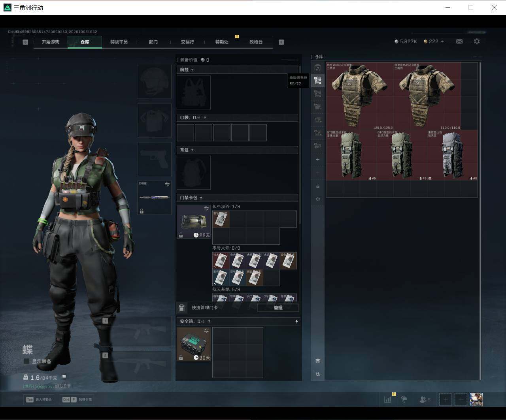Switch to the 特战干员 tab

[x=119, y=42]
